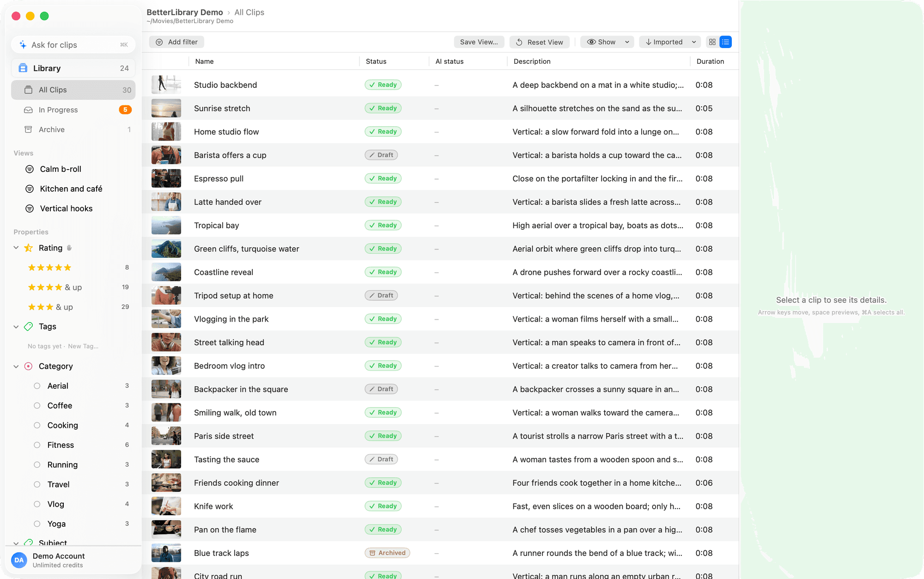Click the sparkle icon beside Ask for clips
The image size is (924, 579).
coord(23,45)
